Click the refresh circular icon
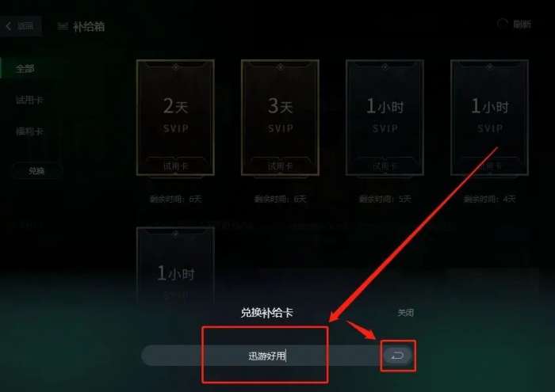Screen dimensions: 555x392 [502, 24]
